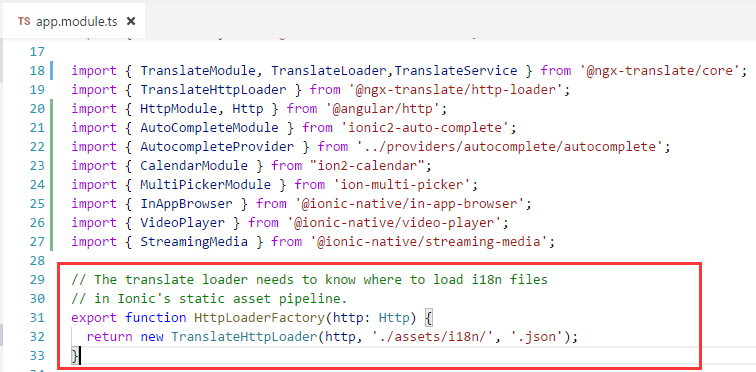The width and height of the screenshot is (756, 372).
Task: Click '@ionic-native/streaming-media' import path
Action: coord(429,241)
